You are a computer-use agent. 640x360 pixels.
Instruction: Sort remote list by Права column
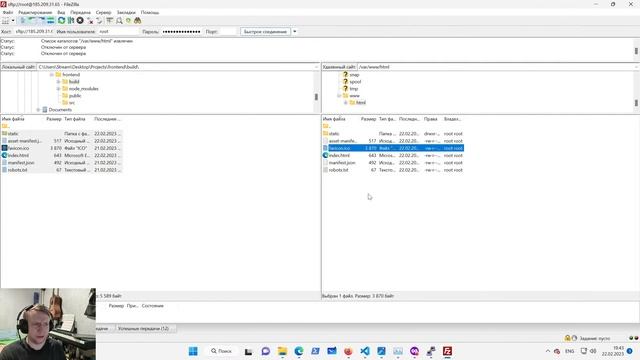(431, 119)
